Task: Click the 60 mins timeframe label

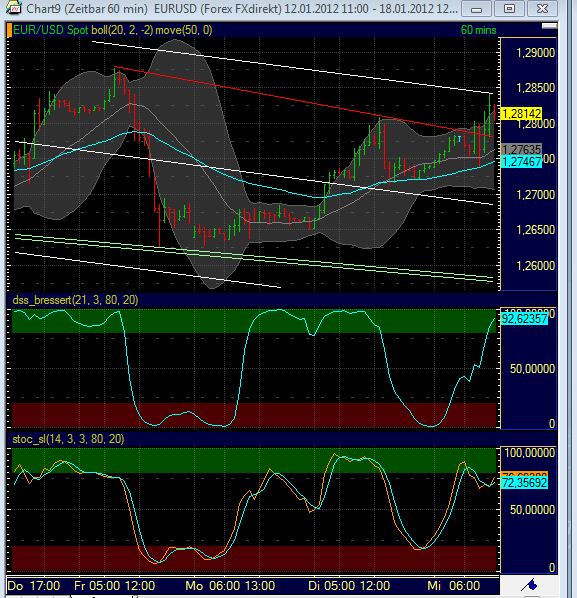Action: point(478,30)
